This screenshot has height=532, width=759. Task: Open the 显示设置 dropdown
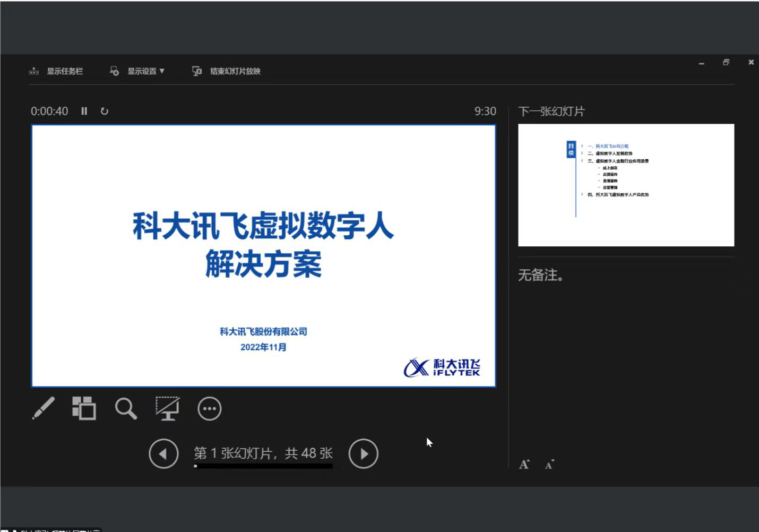137,71
